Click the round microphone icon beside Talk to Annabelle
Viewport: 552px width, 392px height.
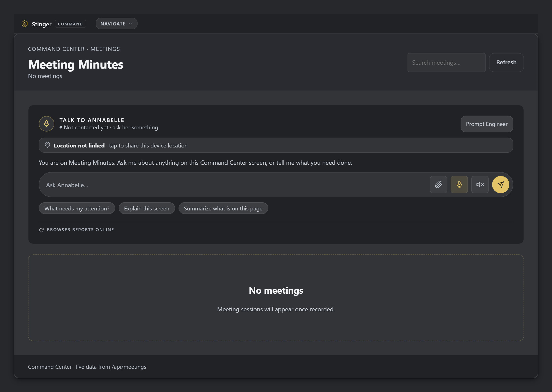pos(47,124)
